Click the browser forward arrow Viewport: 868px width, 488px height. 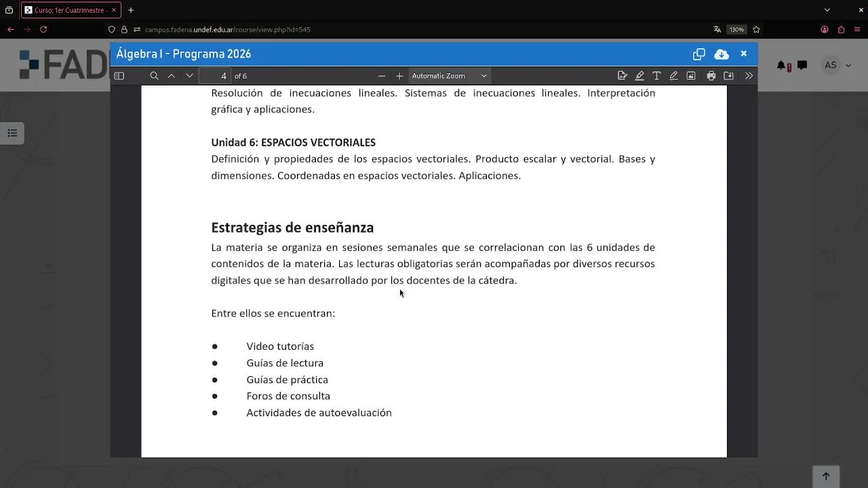[27, 29]
